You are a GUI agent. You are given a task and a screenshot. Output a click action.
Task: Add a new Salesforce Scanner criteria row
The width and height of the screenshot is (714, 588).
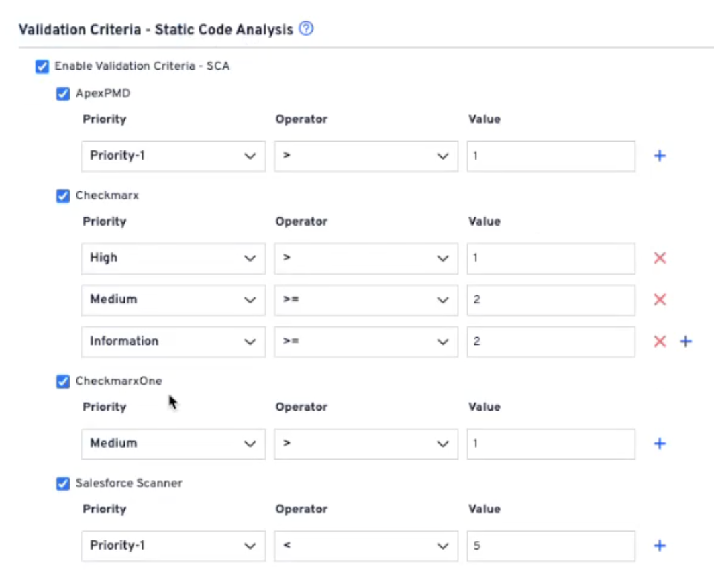point(660,546)
